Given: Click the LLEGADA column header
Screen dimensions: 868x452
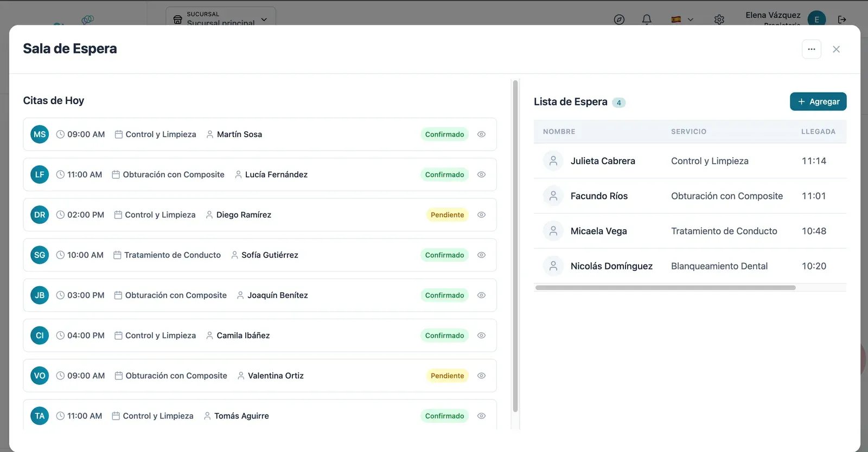Looking at the screenshot, I should tap(819, 132).
